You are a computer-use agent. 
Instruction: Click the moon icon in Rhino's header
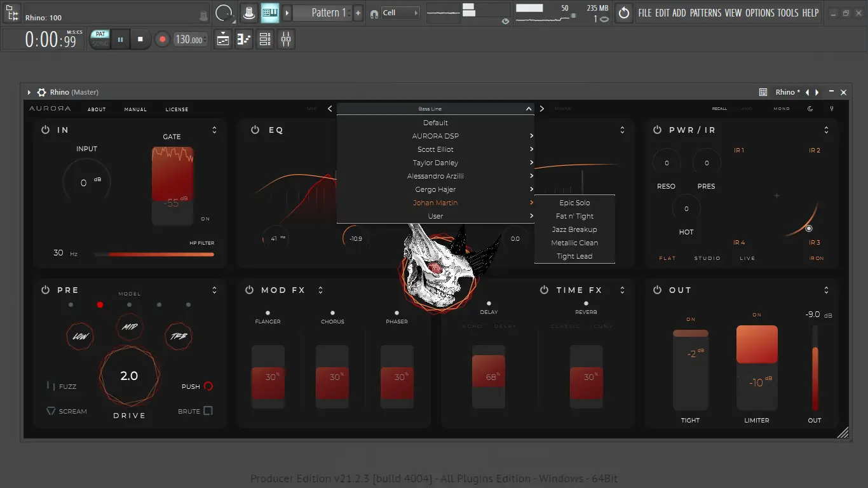pos(810,108)
